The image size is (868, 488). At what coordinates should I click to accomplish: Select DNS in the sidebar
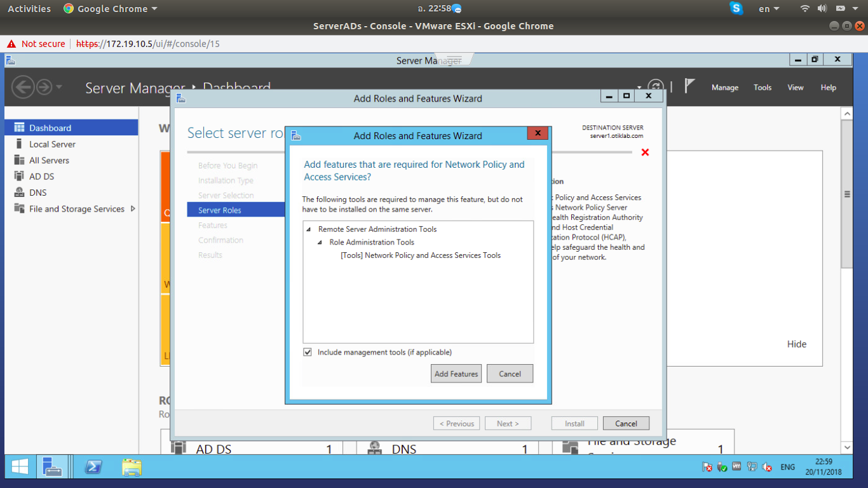71,193
